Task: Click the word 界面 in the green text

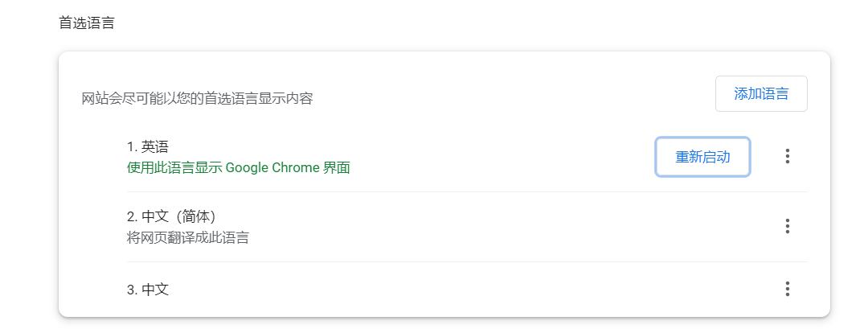Action: [336, 168]
